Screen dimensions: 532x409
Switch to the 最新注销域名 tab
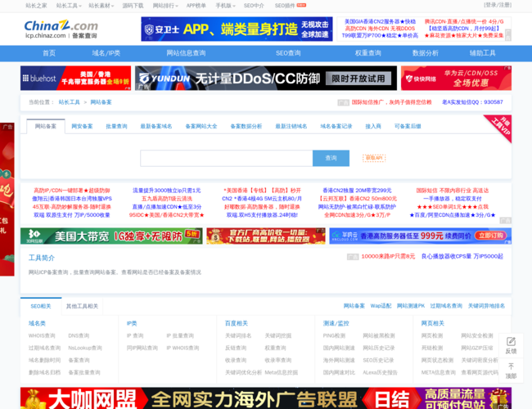291,127
